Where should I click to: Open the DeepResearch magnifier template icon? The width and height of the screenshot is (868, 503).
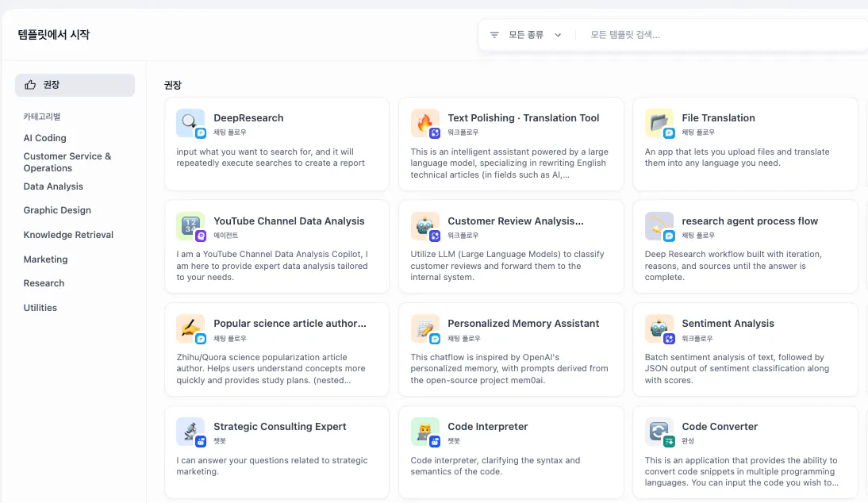click(190, 124)
